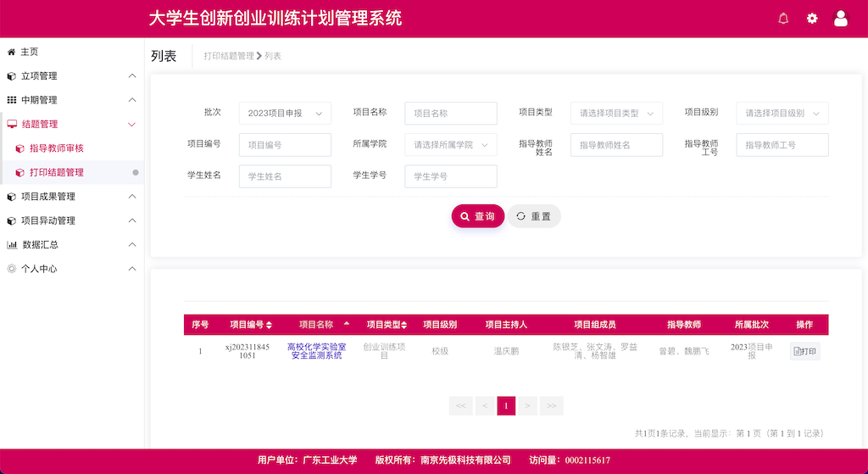
Task: Open the 高校化学实验室安全监测系统 project link
Action: [316, 351]
